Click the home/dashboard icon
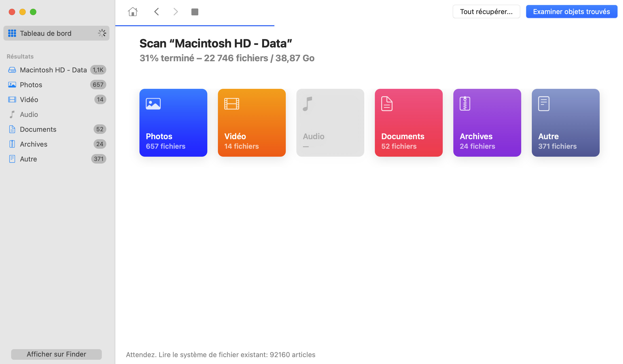Image resolution: width=623 pixels, height=364 pixels. pyautogui.click(x=133, y=12)
